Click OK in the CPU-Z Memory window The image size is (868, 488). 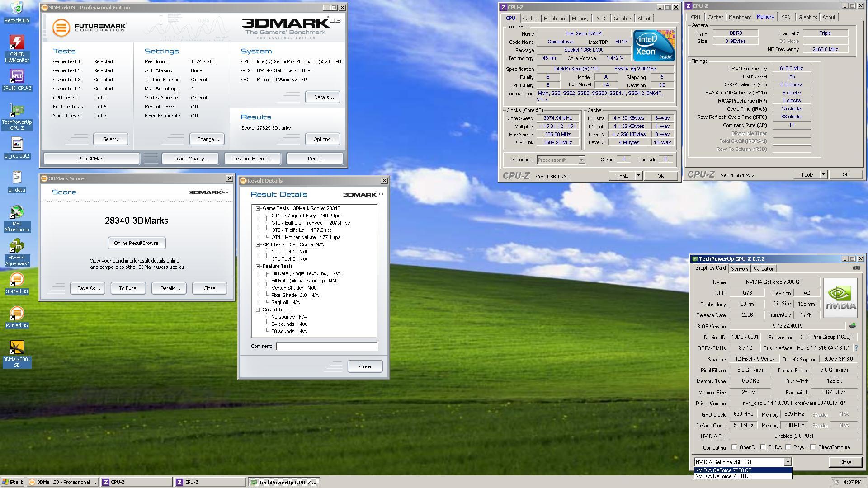(845, 174)
